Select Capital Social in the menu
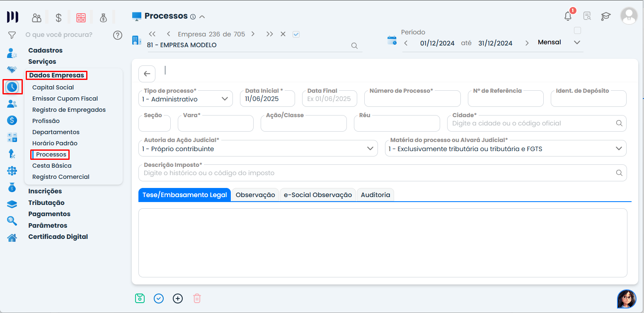Viewport: 644px width, 313px height. coord(53,87)
